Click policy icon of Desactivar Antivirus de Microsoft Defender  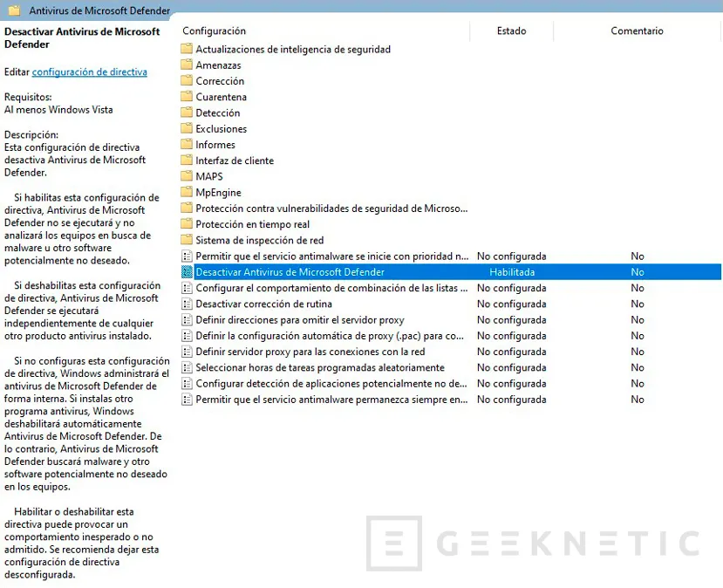(187, 272)
